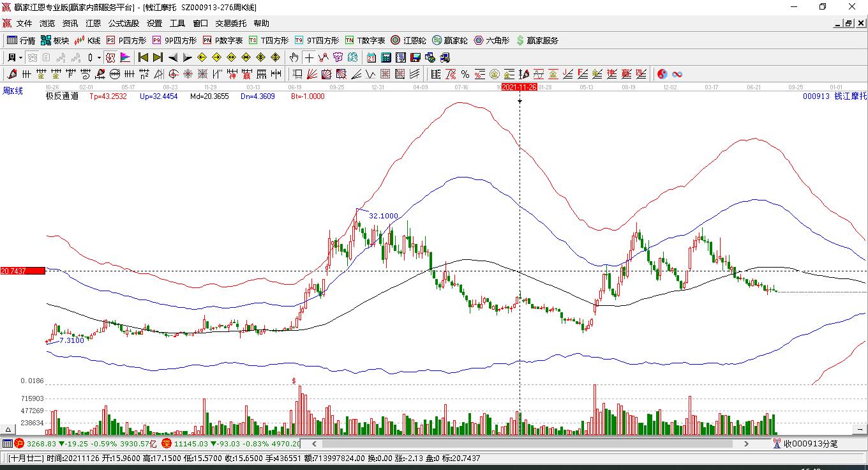Click the 行情 quotes button
Screen dimensions: 868x470
[x=21, y=40]
